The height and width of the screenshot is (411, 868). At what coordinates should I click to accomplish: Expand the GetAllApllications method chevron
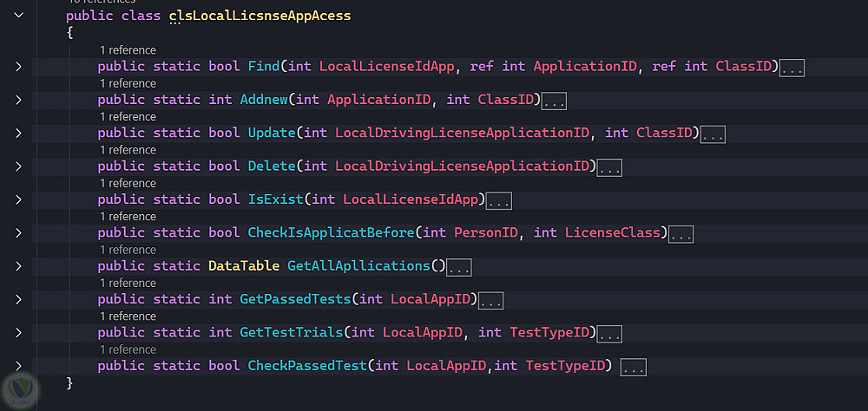click(19, 266)
